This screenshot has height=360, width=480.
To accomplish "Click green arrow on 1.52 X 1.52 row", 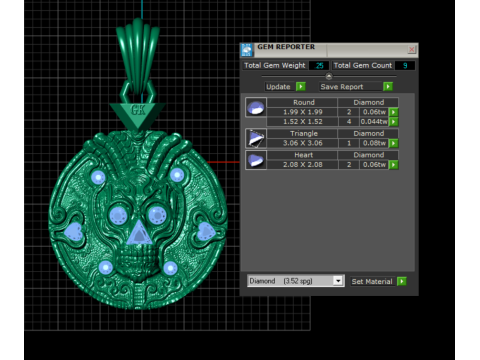I will pos(394,122).
